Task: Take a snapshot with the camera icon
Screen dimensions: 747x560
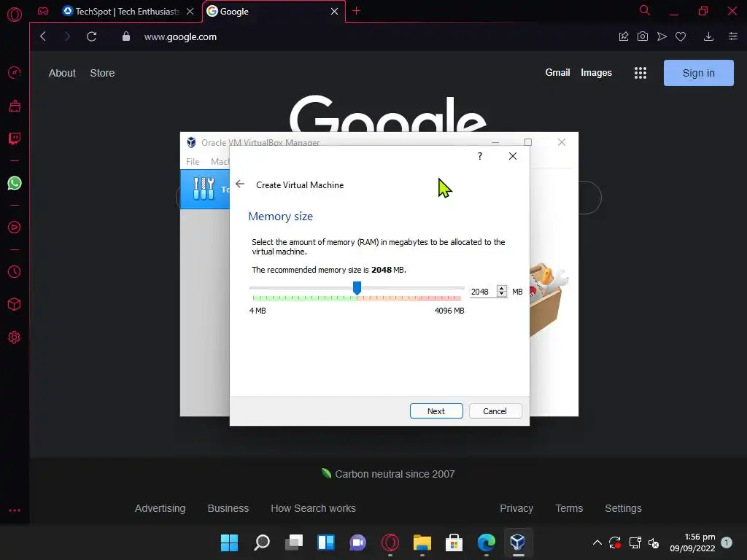Action: 642,36
